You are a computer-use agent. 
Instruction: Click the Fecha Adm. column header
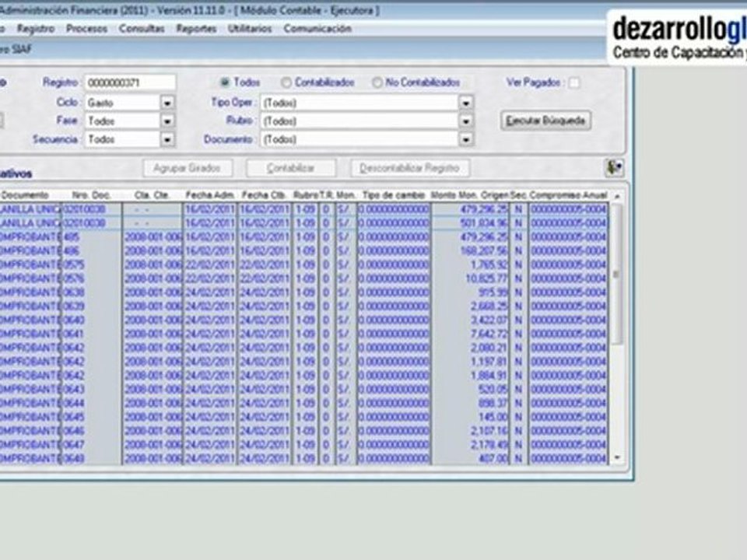209,195
